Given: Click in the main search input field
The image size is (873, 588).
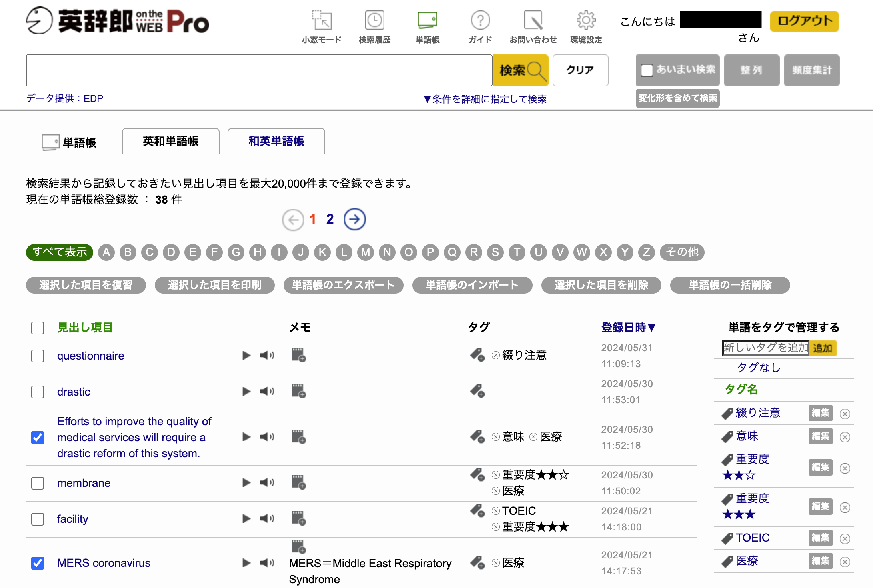Looking at the screenshot, I should [x=259, y=70].
